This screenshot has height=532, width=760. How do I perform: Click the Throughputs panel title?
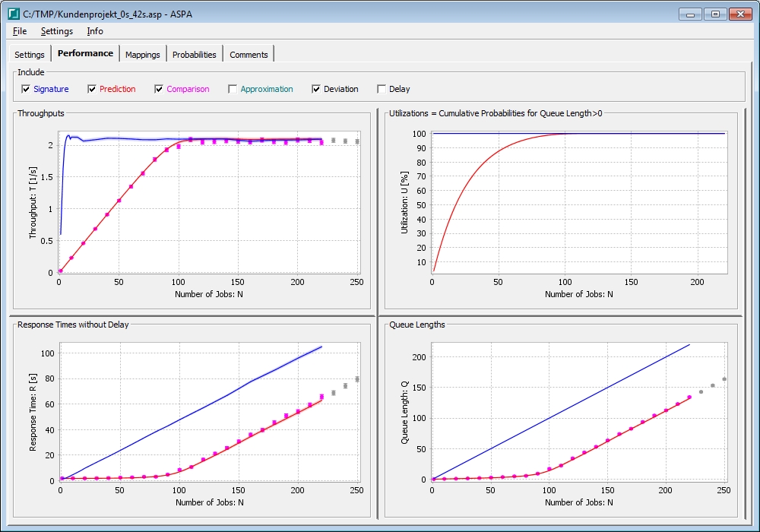click(41, 113)
